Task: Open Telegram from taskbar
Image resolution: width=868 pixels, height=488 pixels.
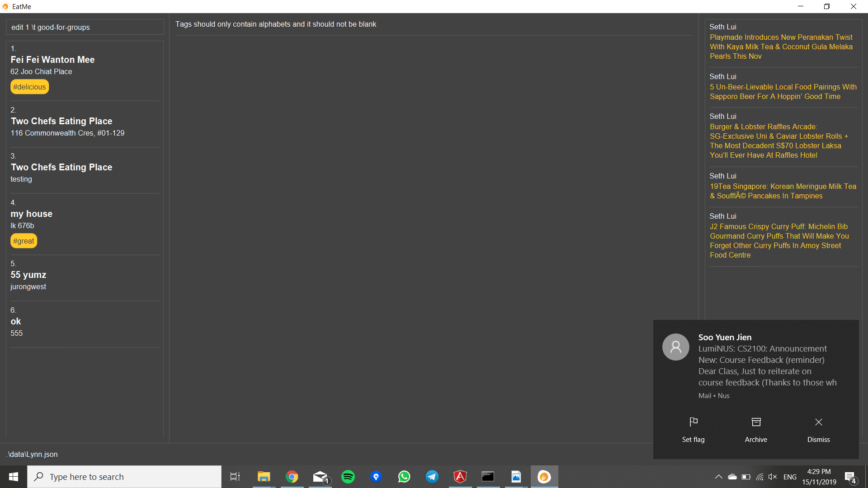Action: pos(432,477)
